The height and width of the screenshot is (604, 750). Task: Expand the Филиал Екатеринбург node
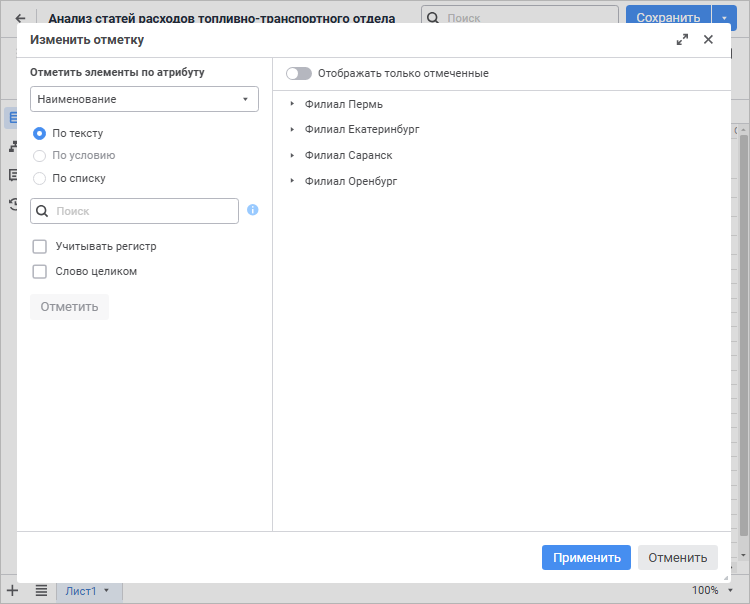point(292,130)
